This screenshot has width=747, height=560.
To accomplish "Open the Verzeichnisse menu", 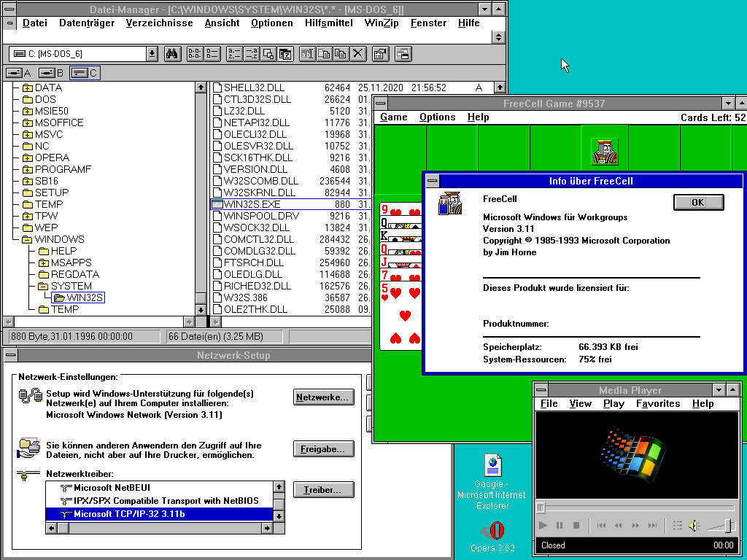I will tap(159, 23).
